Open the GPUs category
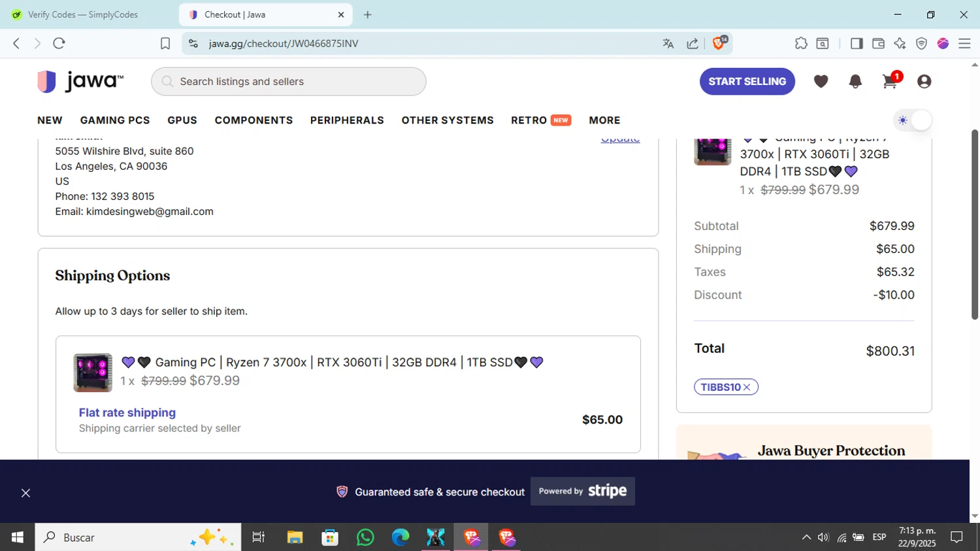 pos(182,120)
